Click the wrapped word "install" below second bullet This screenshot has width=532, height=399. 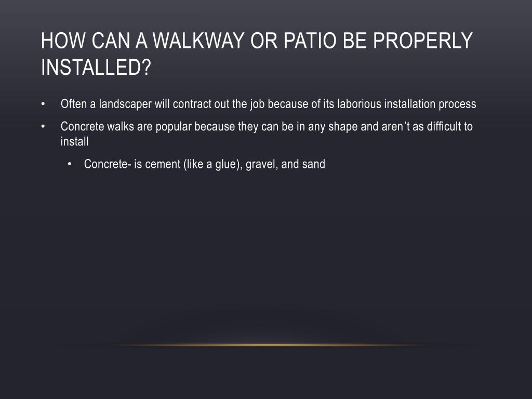pyautogui.click(x=74, y=141)
